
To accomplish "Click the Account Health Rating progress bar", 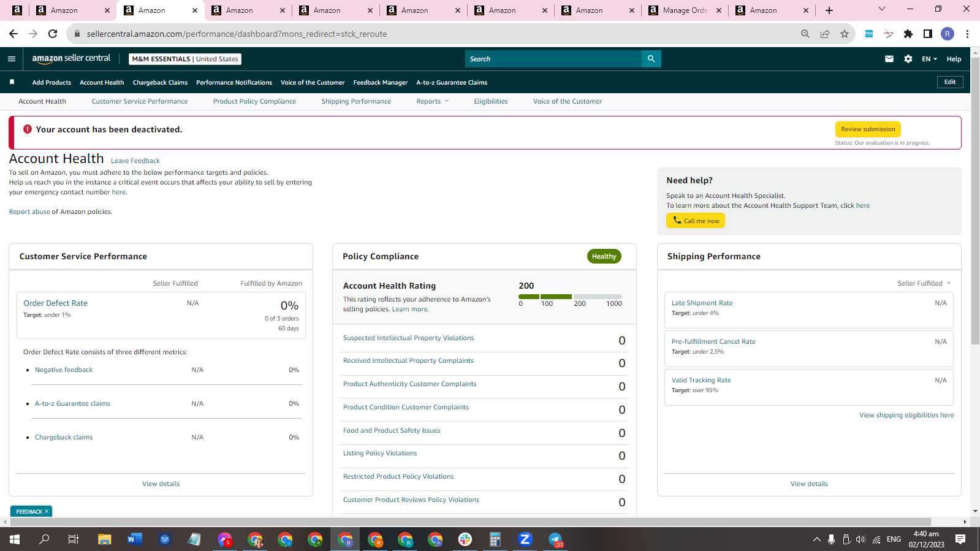I will tap(570, 297).
